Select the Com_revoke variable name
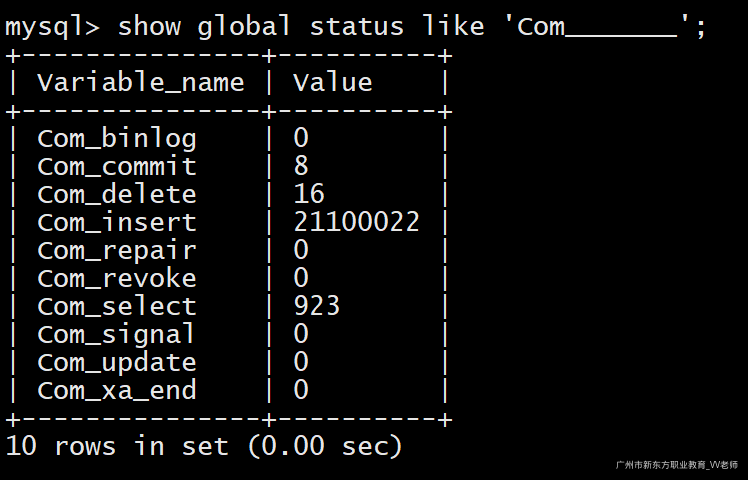Viewport: 748px width, 480px height. [117, 278]
